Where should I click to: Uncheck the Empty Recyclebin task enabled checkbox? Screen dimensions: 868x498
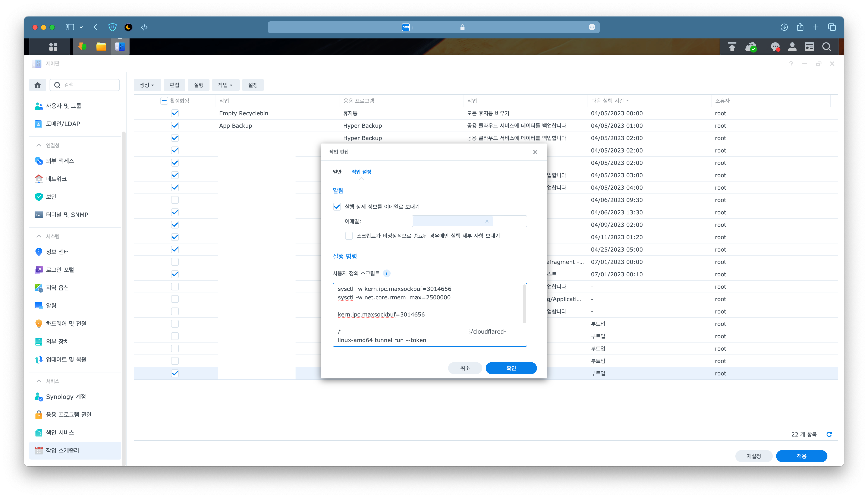tap(175, 113)
